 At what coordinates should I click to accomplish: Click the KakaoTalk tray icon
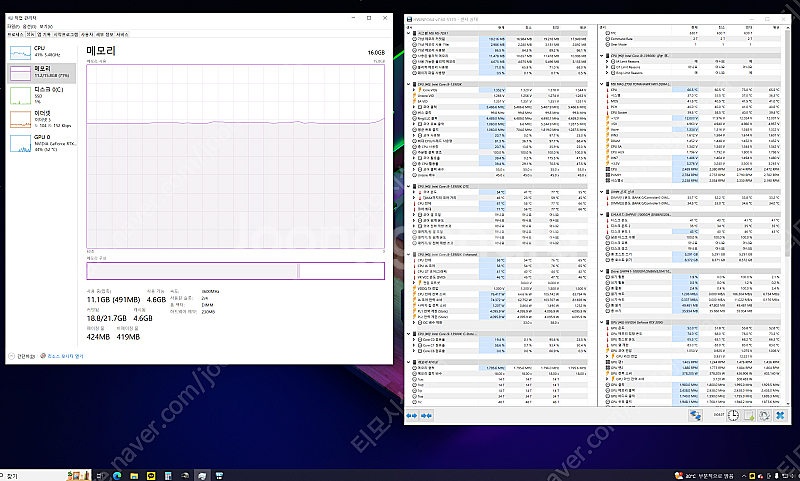click(x=752, y=475)
